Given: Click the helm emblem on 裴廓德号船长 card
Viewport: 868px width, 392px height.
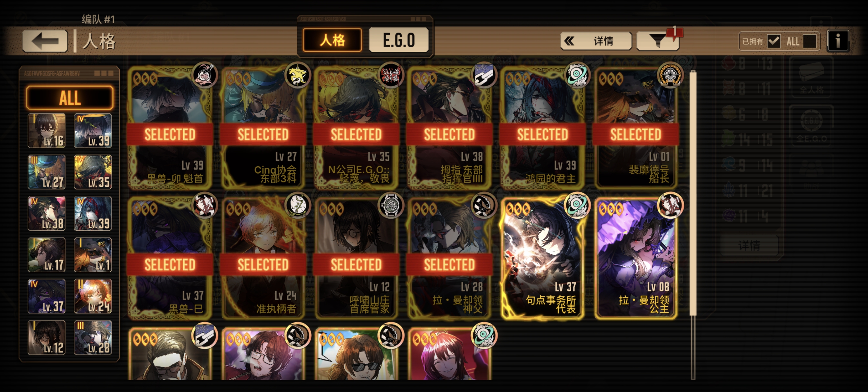Looking at the screenshot, I should (x=670, y=75).
